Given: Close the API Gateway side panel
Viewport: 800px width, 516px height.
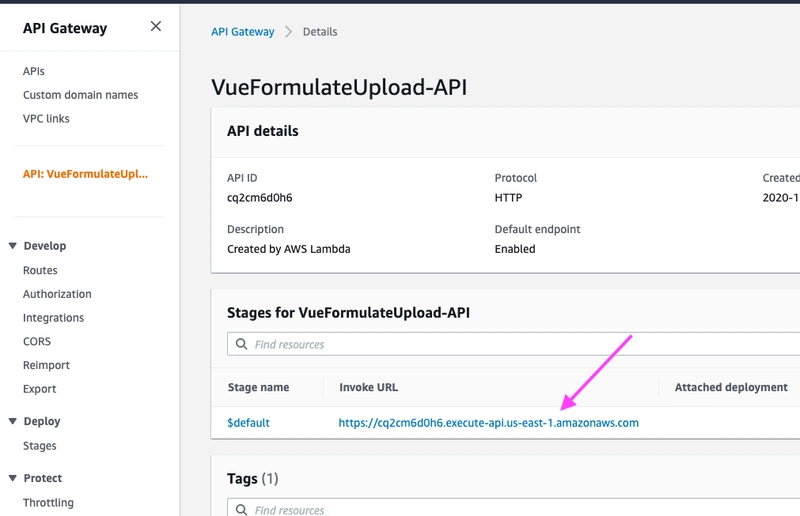Looking at the screenshot, I should 156,27.
